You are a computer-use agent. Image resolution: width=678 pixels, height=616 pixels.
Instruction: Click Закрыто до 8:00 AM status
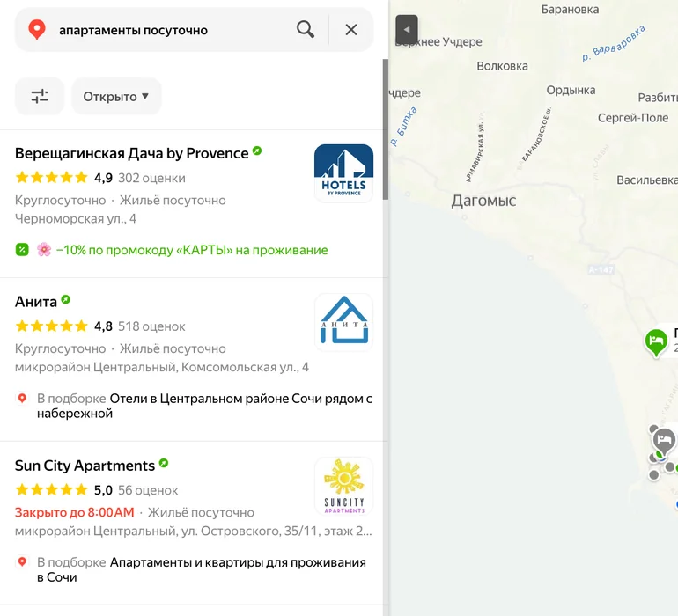[x=74, y=512]
